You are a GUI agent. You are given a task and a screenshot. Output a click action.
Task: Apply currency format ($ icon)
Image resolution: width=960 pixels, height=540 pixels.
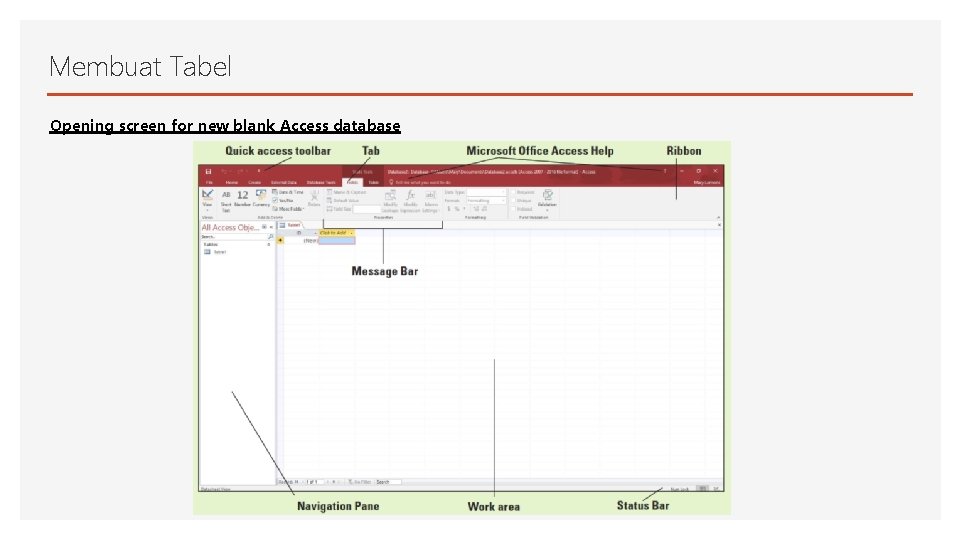(449, 209)
